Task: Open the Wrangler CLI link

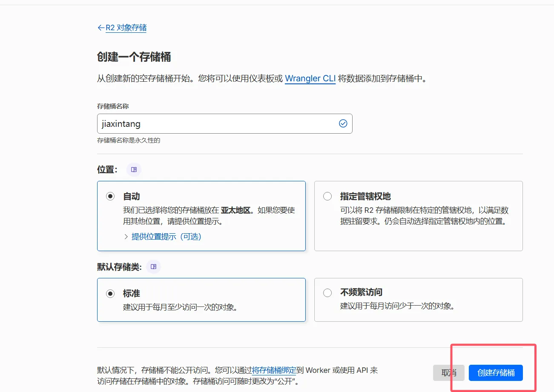Action: [310, 78]
